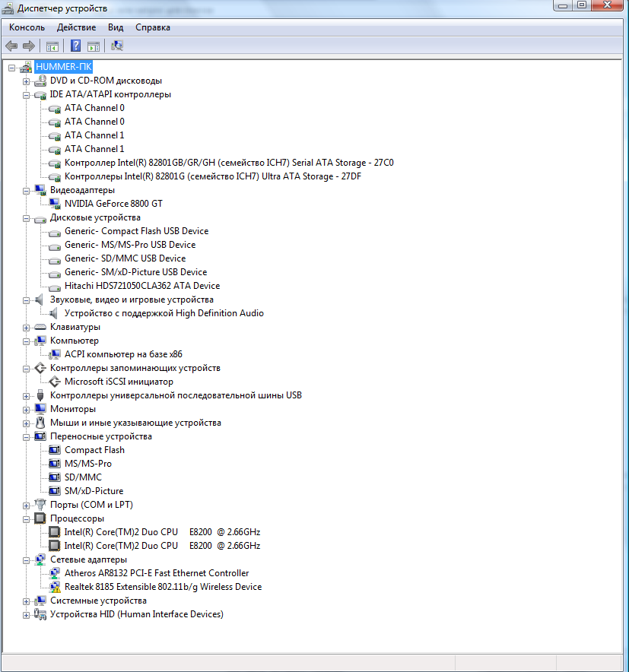Select Звуковые, видео и игровые устройства category
This screenshot has height=672, width=629.
coord(132,300)
